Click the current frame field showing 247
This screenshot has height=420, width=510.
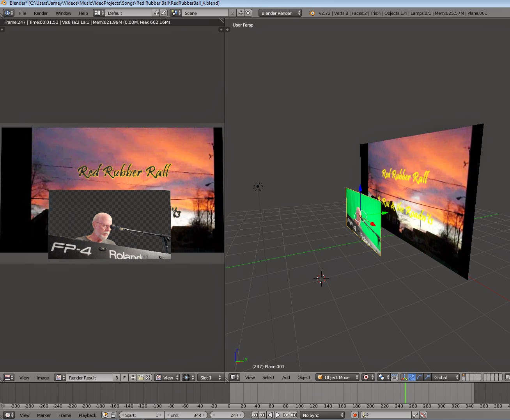(x=227, y=415)
